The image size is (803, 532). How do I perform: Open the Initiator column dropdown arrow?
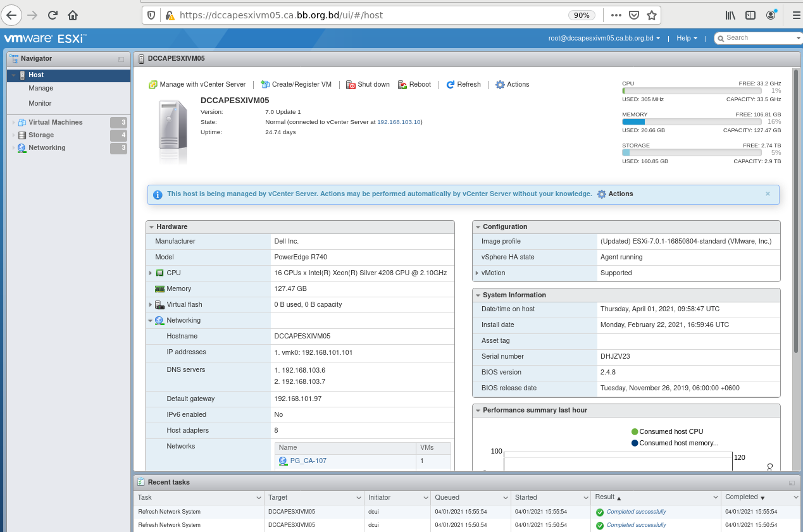[425, 498]
